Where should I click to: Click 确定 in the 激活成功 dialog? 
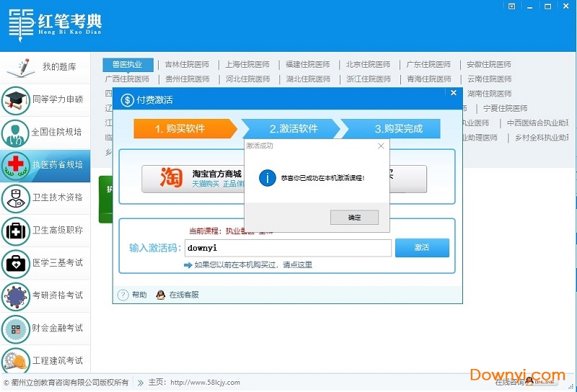click(354, 218)
